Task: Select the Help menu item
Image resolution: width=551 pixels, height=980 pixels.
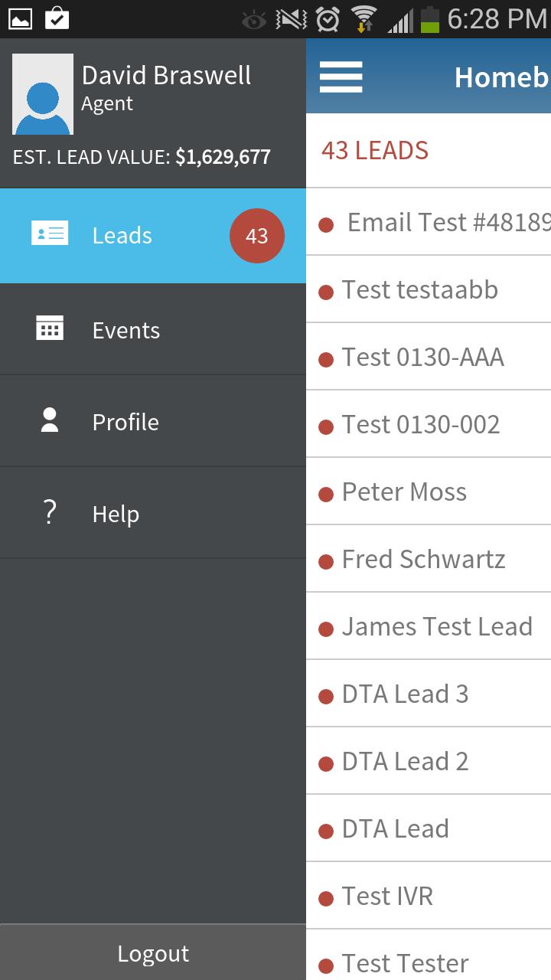Action: coord(116,514)
